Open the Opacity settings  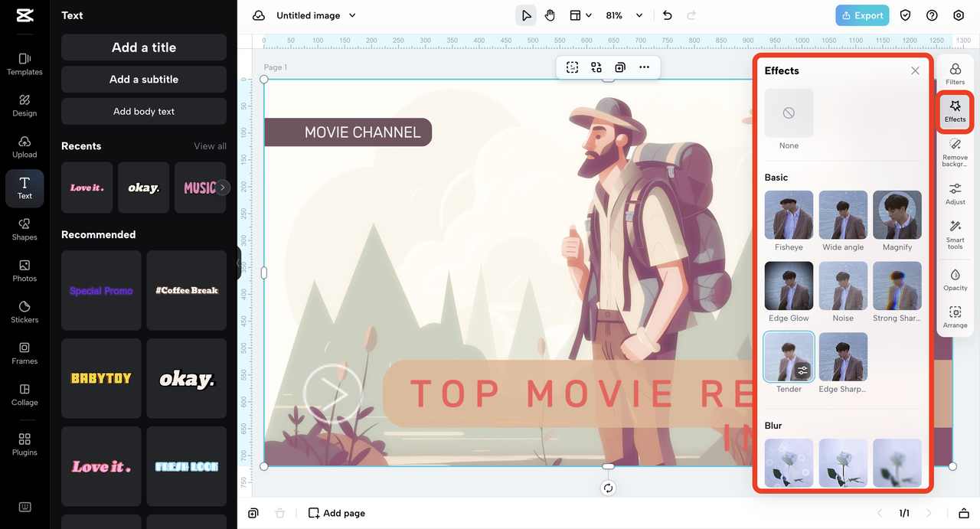click(955, 279)
